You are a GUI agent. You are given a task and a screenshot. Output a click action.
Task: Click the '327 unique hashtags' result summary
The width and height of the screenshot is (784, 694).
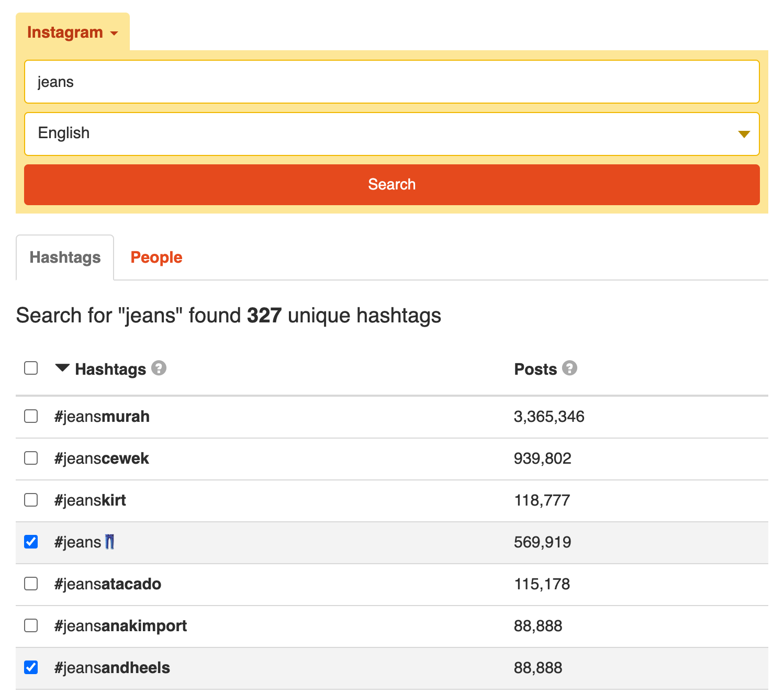tap(344, 316)
